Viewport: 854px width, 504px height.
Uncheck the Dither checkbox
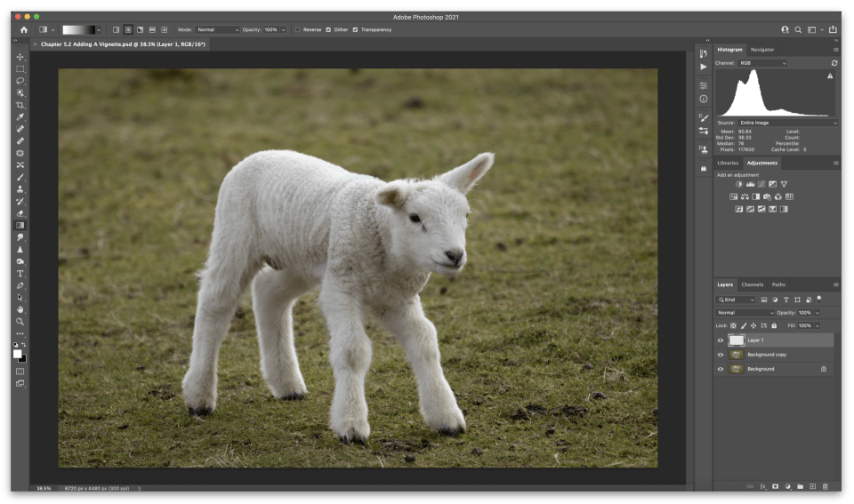[x=328, y=30]
